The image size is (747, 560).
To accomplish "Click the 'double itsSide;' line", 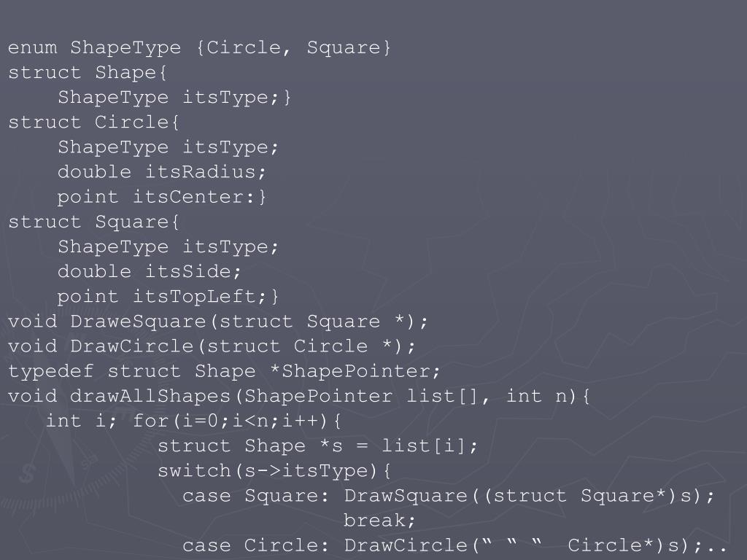I will [149, 271].
